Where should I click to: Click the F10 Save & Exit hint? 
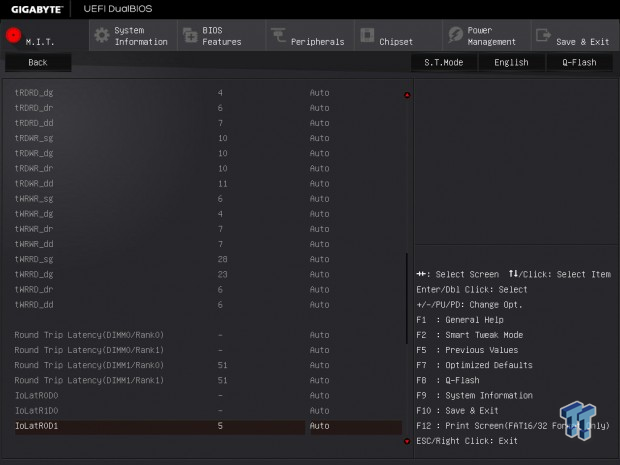[457, 410]
